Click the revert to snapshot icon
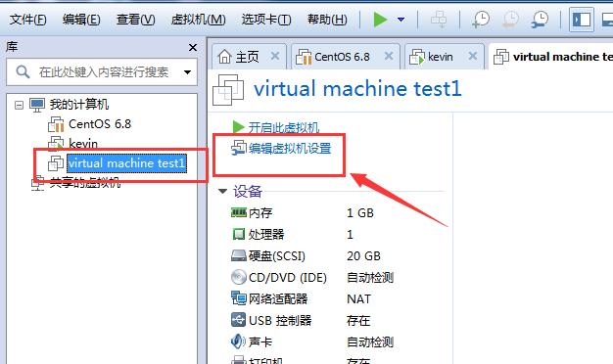This screenshot has height=364, width=613. point(510,20)
